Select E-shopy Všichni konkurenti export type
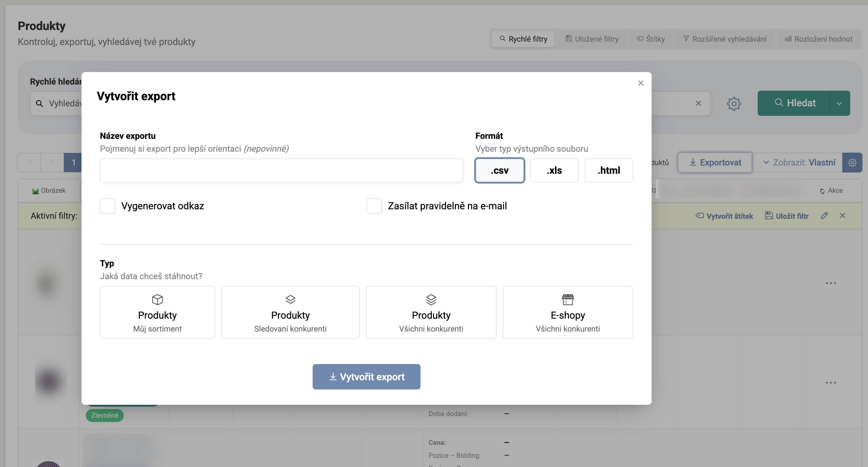This screenshot has width=868, height=467. click(567, 312)
